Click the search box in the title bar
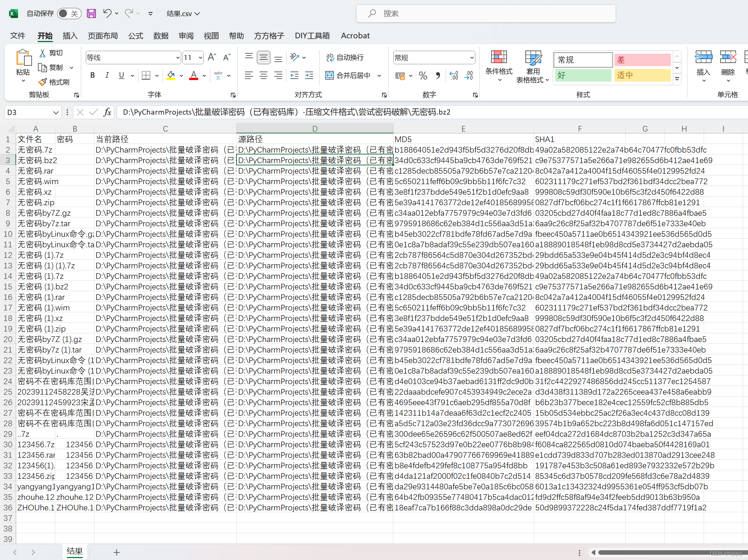The height and width of the screenshot is (560, 748). [486, 14]
